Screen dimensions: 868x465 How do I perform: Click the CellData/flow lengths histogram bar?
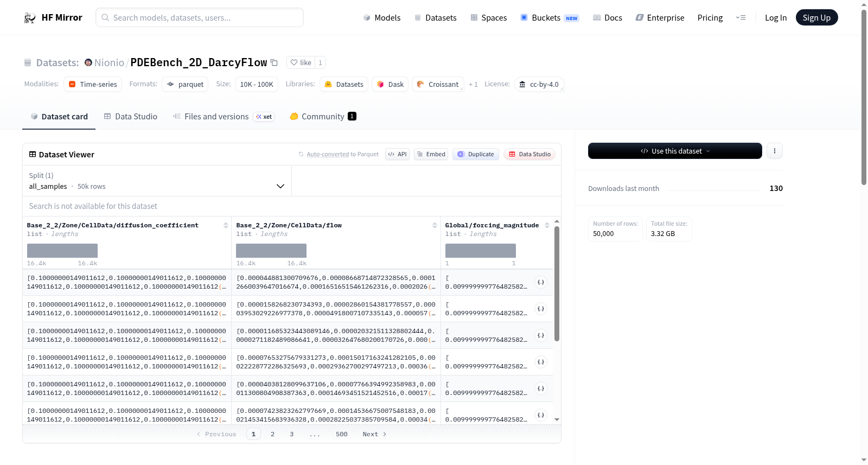pyautogui.click(x=271, y=251)
